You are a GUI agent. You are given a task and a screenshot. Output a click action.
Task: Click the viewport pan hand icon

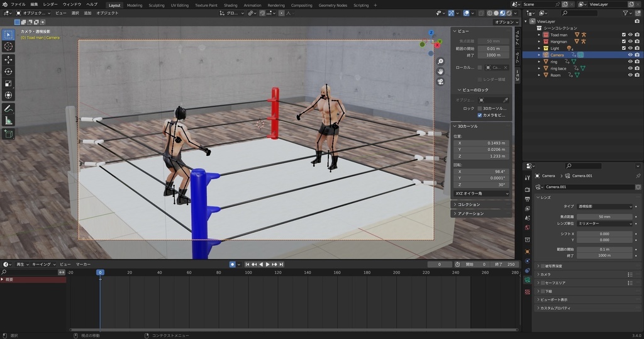440,72
